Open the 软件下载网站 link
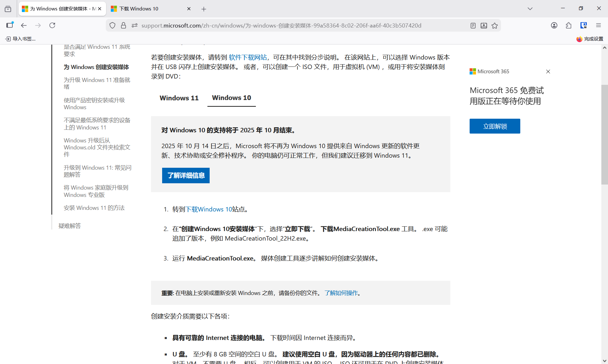Screen dimensions: 608x364 click(x=248, y=57)
